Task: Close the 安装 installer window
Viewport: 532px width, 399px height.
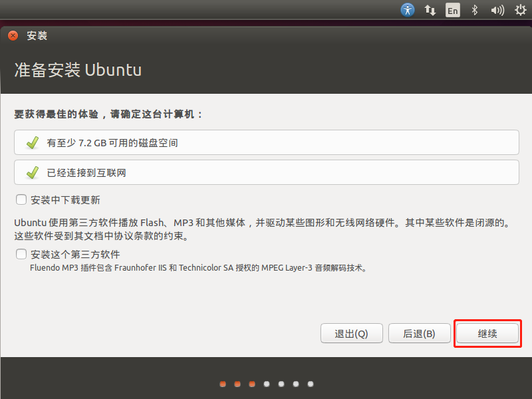Action: pos(13,36)
